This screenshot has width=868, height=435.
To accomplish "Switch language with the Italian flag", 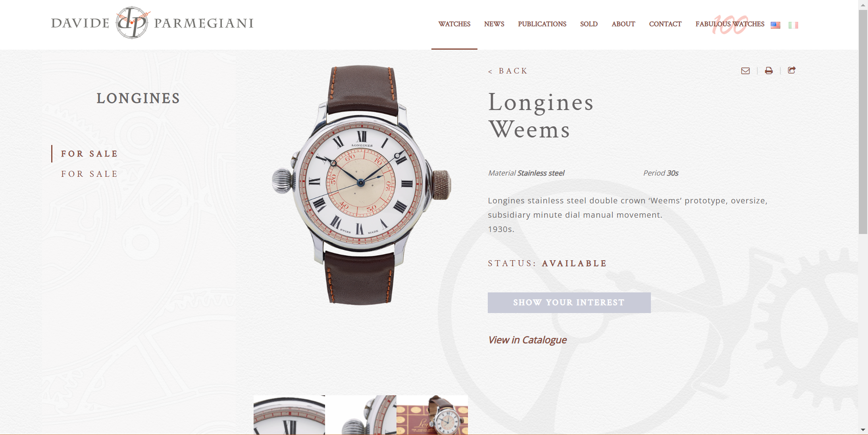I will [x=793, y=25].
